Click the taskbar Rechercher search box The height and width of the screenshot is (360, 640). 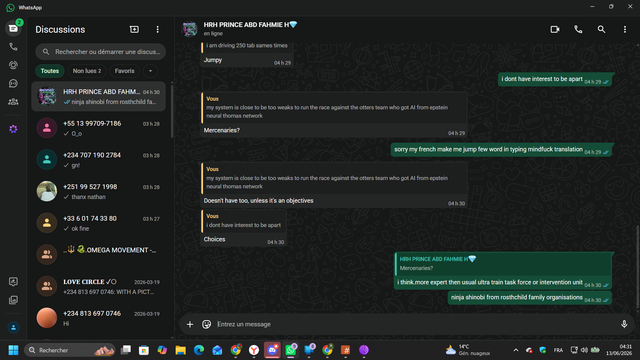[70, 350]
